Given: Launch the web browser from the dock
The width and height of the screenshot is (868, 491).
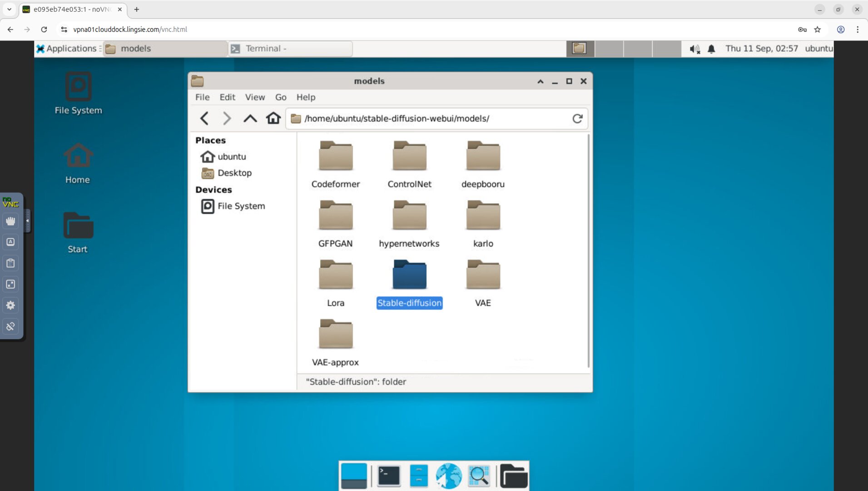Looking at the screenshot, I should [448, 476].
